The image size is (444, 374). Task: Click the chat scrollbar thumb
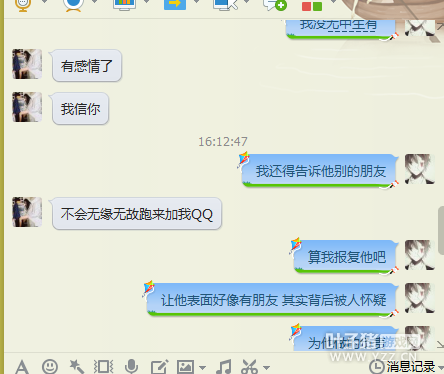point(441,230)
